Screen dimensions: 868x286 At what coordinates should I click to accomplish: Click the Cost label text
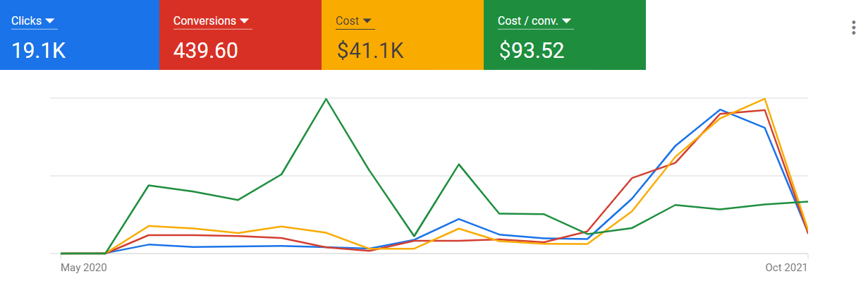pyautogui.click(x=348, y=21)
